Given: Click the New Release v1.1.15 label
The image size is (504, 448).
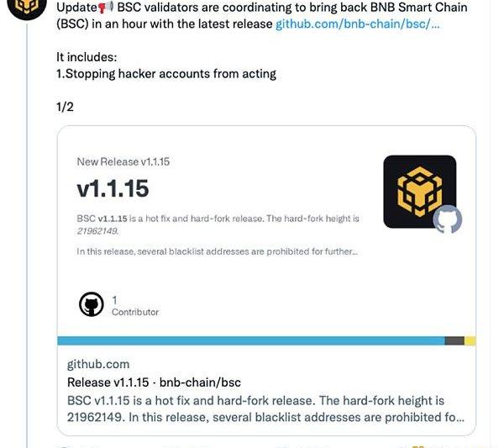Looking at the screenshot, I should coord(123,161).
